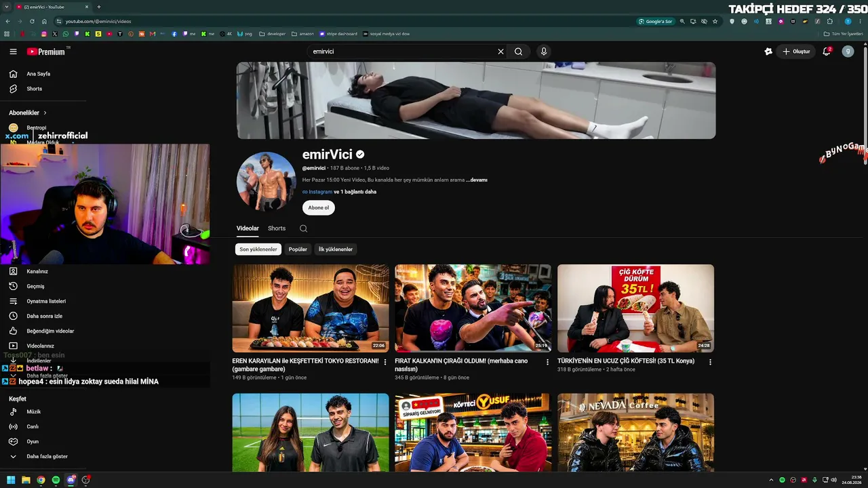
Task: Open the 35 TL çiğ köfte video thumbnail
Action: (x=635, y=308)
